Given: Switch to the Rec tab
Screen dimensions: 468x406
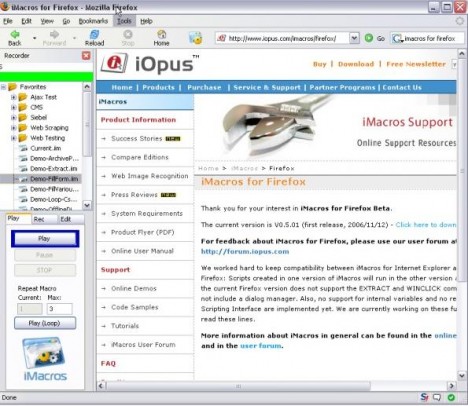Looking at the screenshot, I should point(39,219).
